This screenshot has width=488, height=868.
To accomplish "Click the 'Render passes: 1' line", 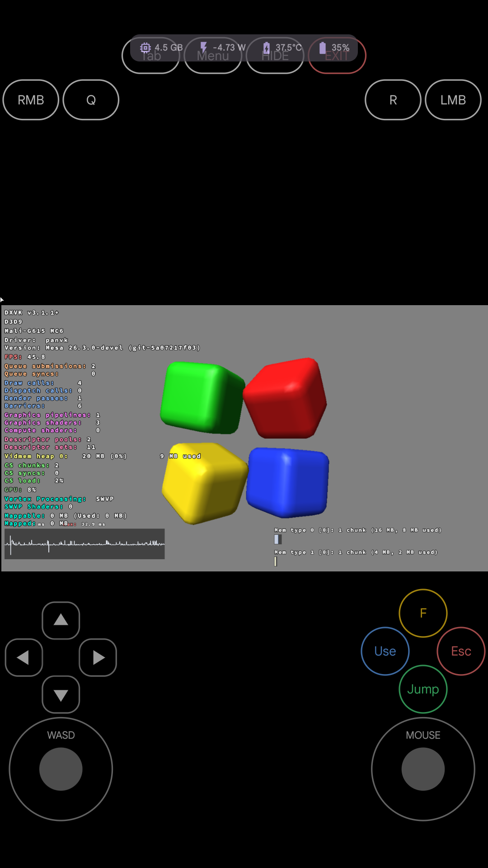I will [43, 398].
